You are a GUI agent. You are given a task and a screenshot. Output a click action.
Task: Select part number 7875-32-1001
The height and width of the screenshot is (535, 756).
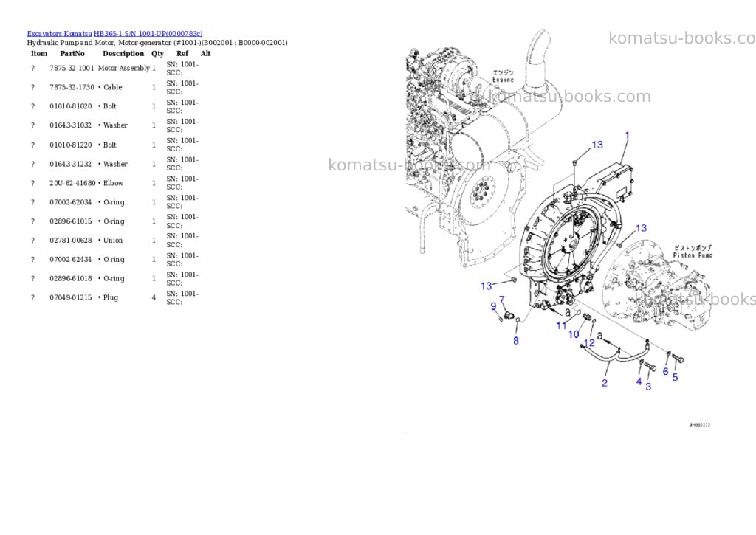click(72, 69)
